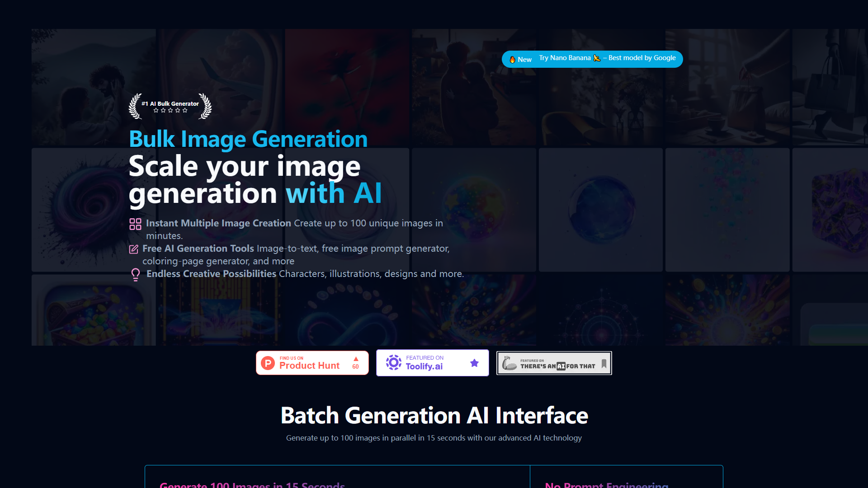This screenshot has width=868, height=488.
Task: Open the treasure chest with gems thumbnail
Action: pos(94,310)
